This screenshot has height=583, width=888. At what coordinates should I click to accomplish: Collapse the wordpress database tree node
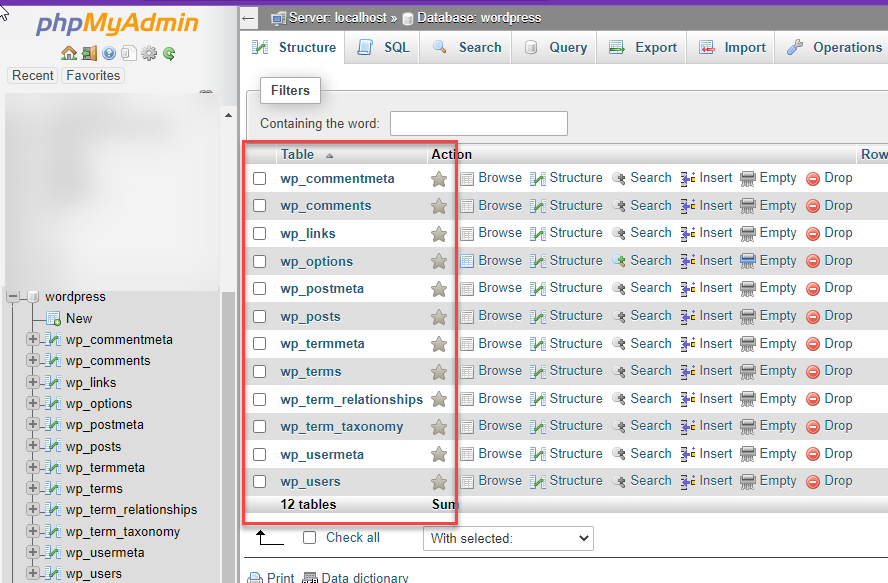click(x=13, y=297)
